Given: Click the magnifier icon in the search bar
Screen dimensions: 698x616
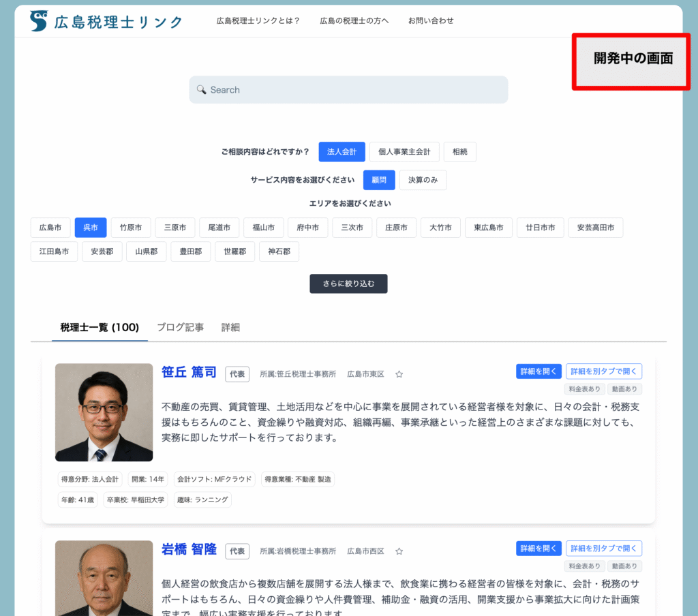Looking at the screenshot, I should (x=201, y=89).
